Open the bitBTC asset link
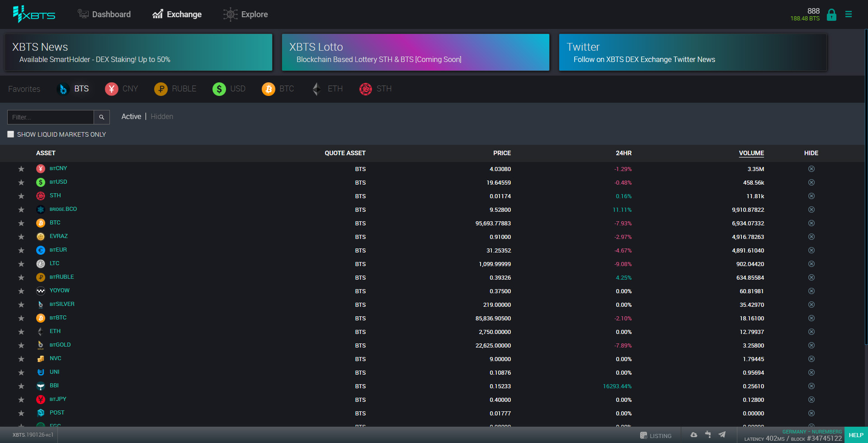The image size is (868, 443). [58, 318]
